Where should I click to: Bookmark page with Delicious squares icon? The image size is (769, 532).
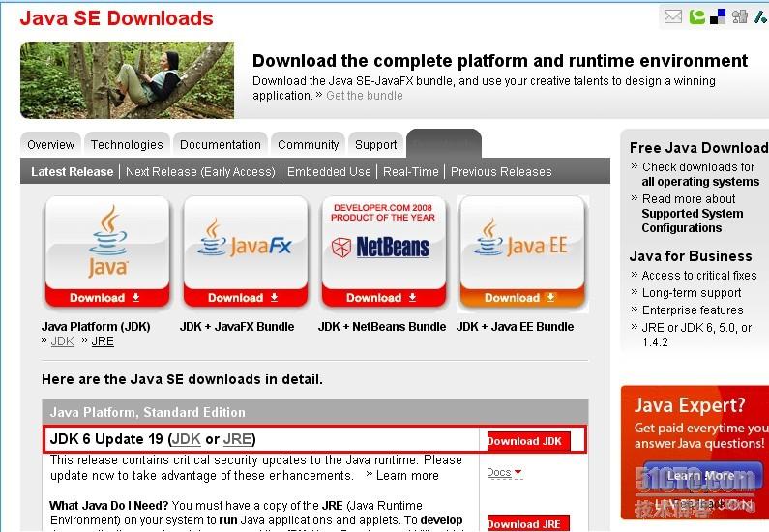(x=718, y=16)
